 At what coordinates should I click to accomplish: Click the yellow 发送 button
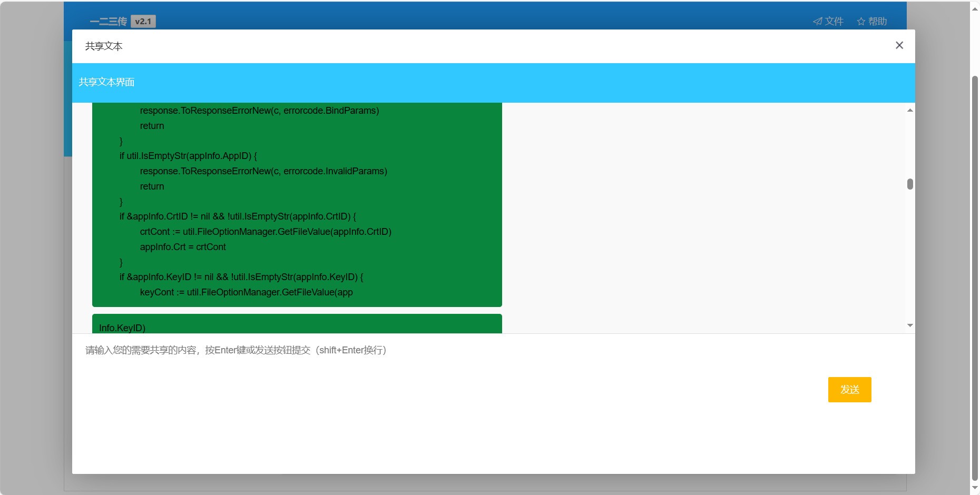[849, 390]
